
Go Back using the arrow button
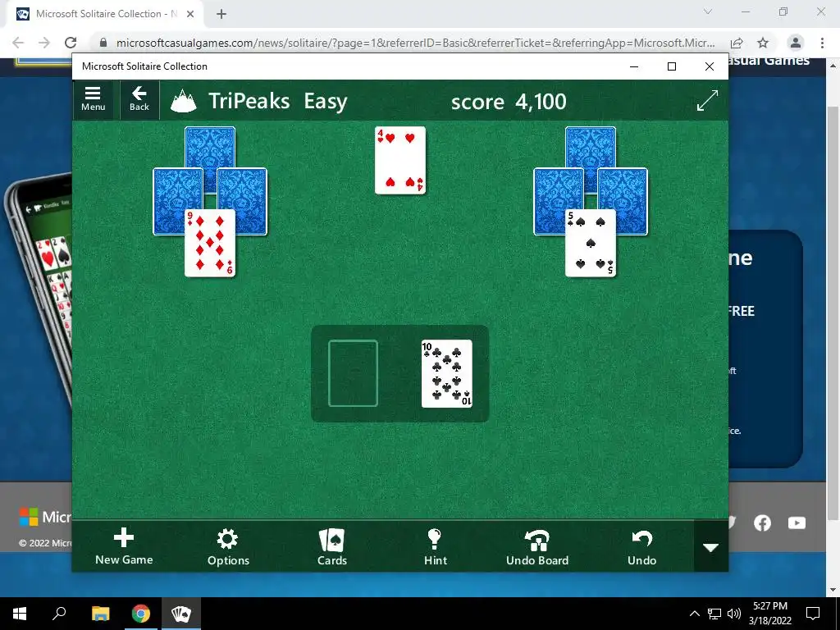point(139,99)
